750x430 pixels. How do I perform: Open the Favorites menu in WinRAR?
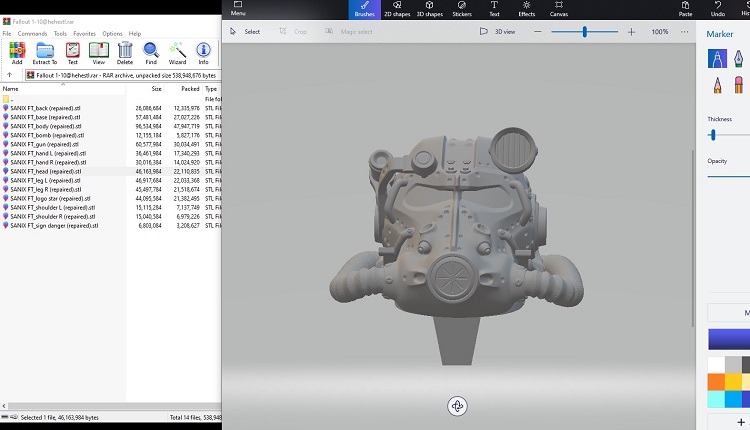(84, 33)
